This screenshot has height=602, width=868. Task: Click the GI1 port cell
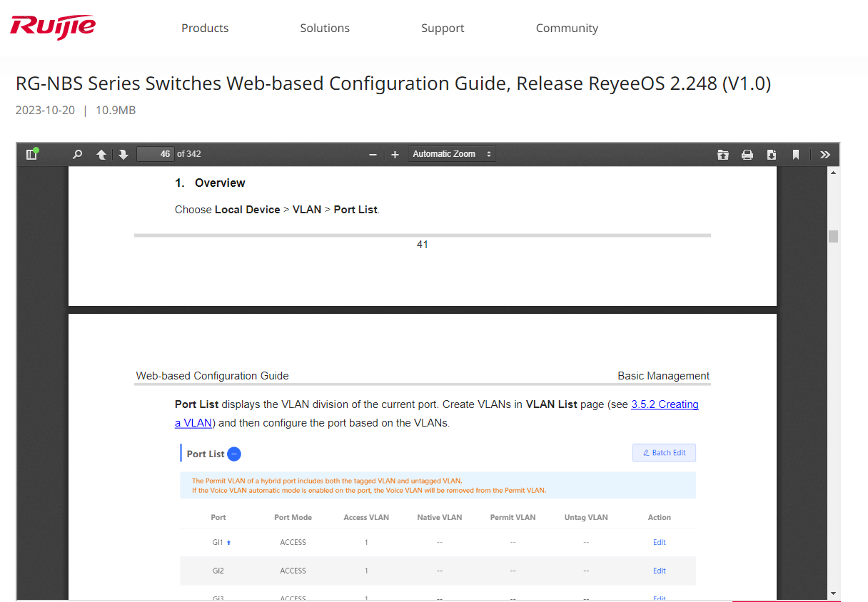pyautogui.click(x=218, y=542)
